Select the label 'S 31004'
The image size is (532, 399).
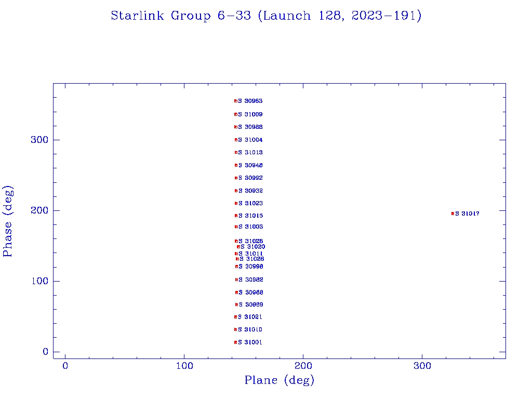[x=250, y=140]
